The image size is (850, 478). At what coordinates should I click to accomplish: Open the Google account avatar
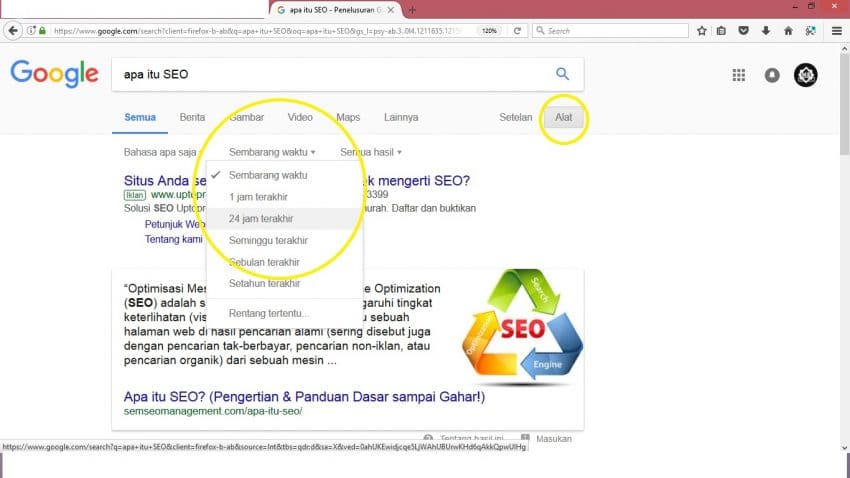pyautogui.click(x=805, y=75)
